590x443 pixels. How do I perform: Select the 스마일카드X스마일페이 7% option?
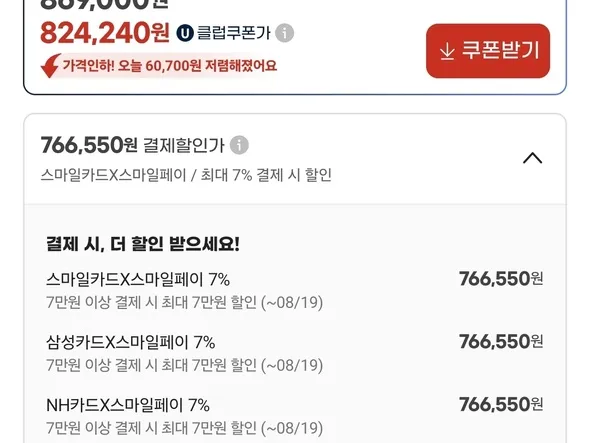click(294, 291)
